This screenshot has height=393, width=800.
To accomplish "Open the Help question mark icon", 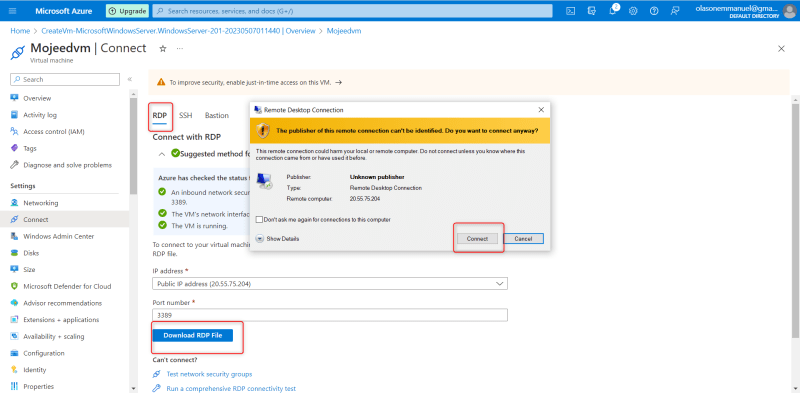I will click(654, 11).
